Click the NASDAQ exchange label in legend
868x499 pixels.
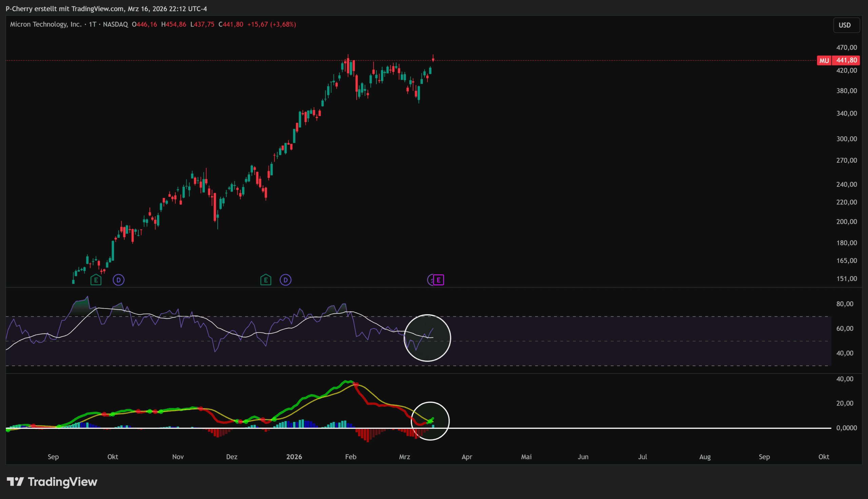116,24
